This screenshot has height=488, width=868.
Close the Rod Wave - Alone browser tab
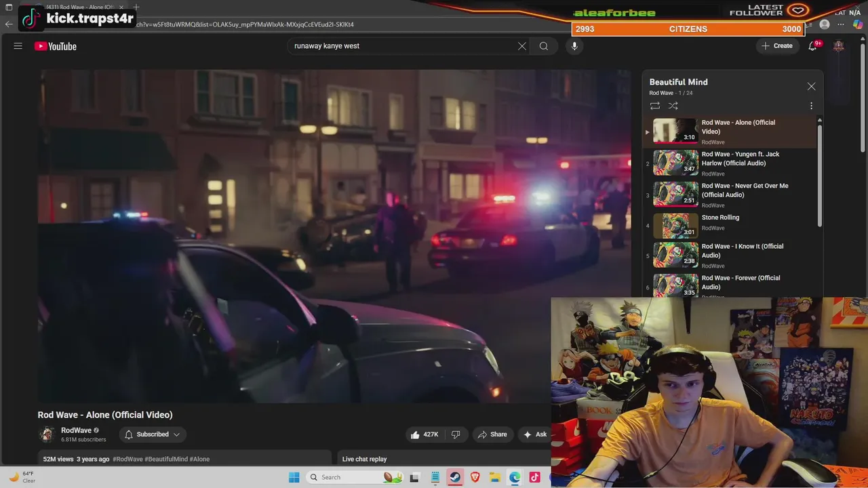(x=121, y=7)
